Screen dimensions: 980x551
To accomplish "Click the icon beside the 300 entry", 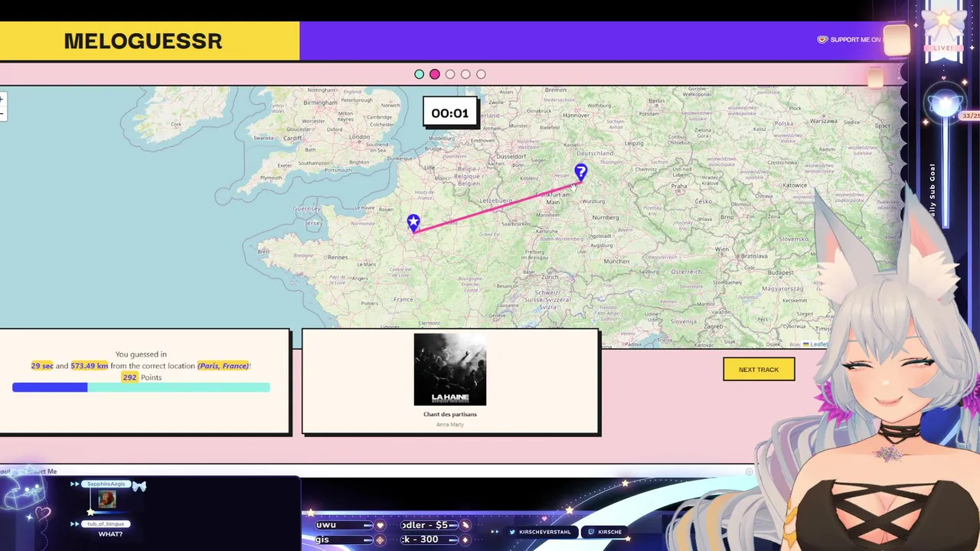I will coord(465,540).
